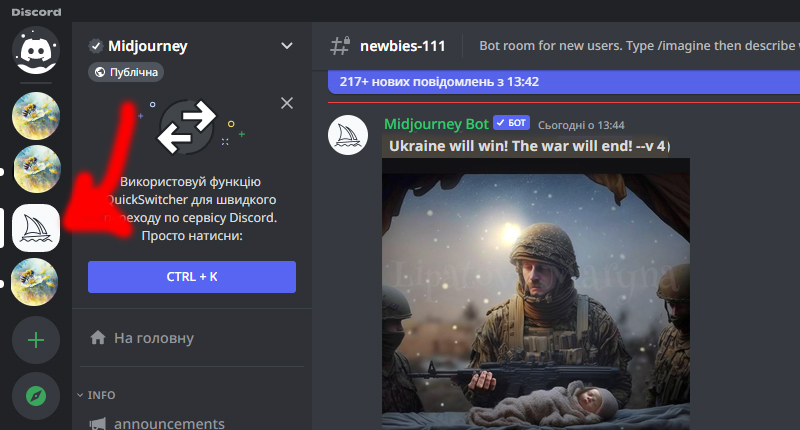
Task: Open Discord home direct messages icon
Action: pyautogui.click(x=36, y=50)
